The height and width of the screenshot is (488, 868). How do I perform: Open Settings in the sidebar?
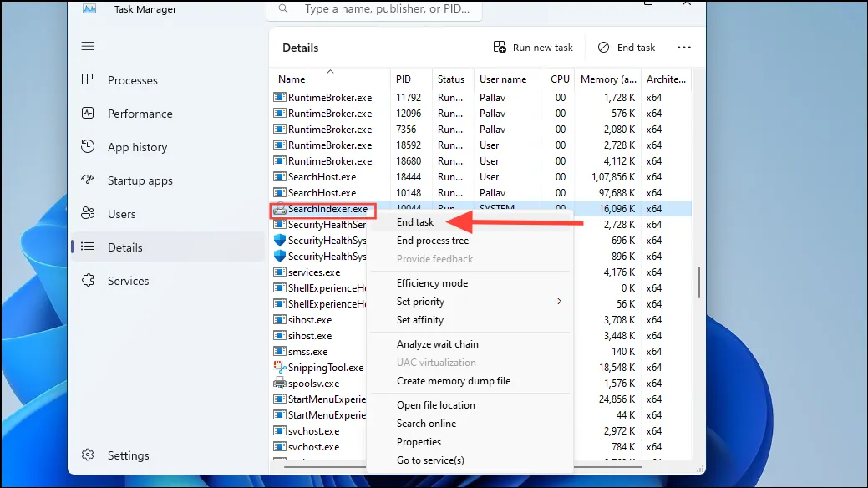[168, 455]
